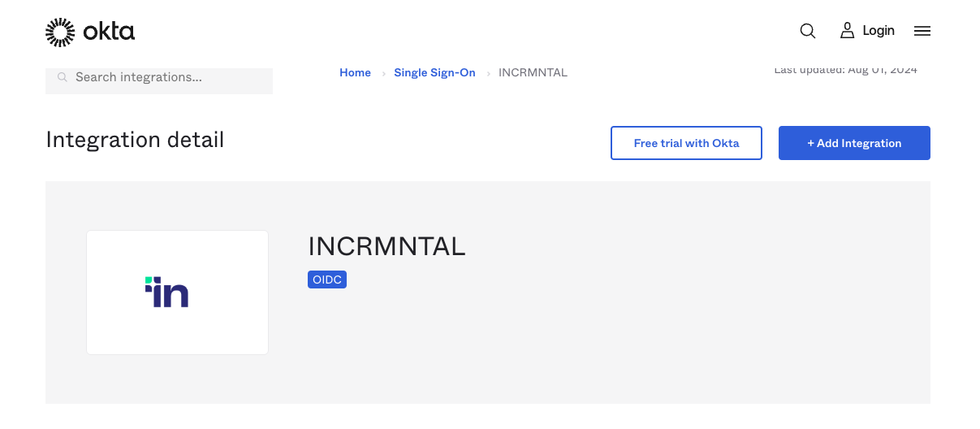This screenshot has width=980, height=429.
Task: Click the Last updated date text
Action: (845, 71)
